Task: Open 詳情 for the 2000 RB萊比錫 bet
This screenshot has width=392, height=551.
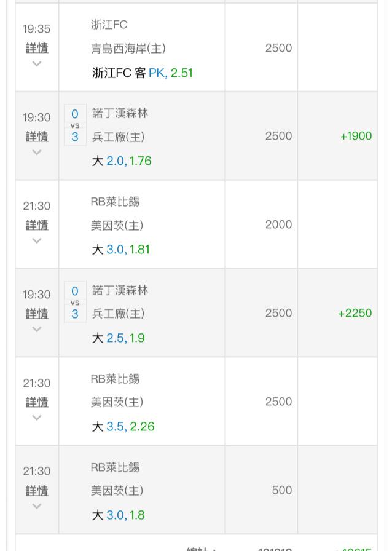Action: (37, 224)
